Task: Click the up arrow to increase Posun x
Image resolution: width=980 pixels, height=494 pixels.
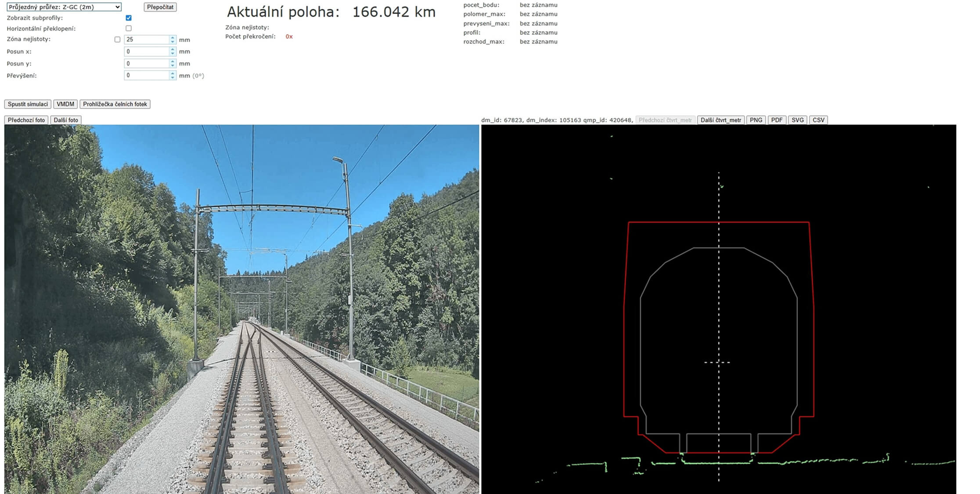Action: 173,49
